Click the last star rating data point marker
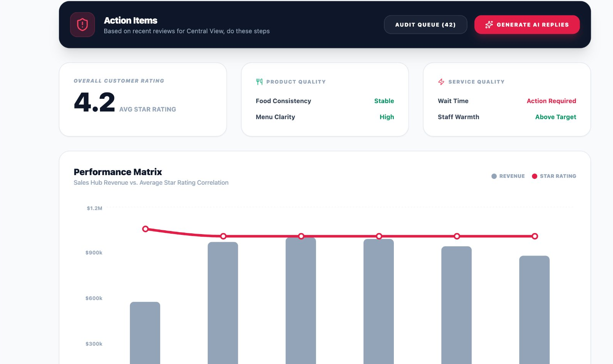The height and width of the screenshot is (364, 613). click(535, 236)
